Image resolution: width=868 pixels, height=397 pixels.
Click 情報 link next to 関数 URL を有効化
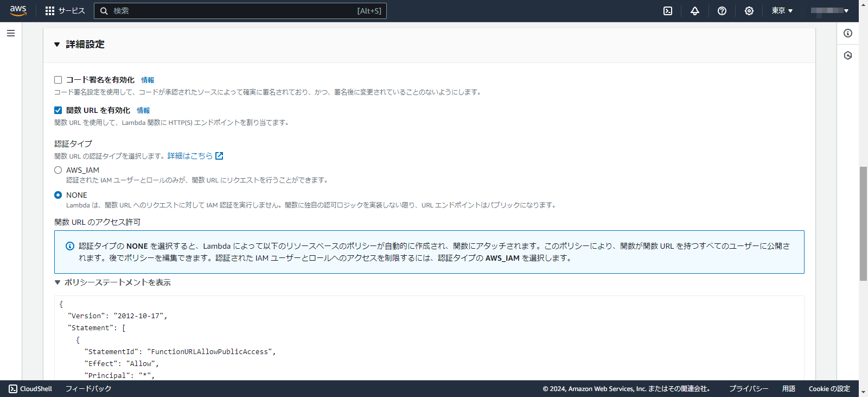pos(143,110)
